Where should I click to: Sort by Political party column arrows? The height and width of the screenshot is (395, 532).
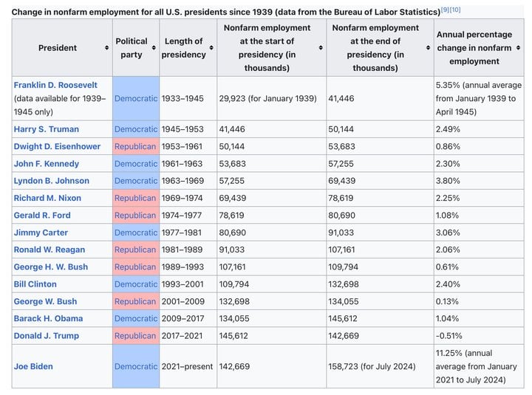pyautogui.click(x=154, y=48)
